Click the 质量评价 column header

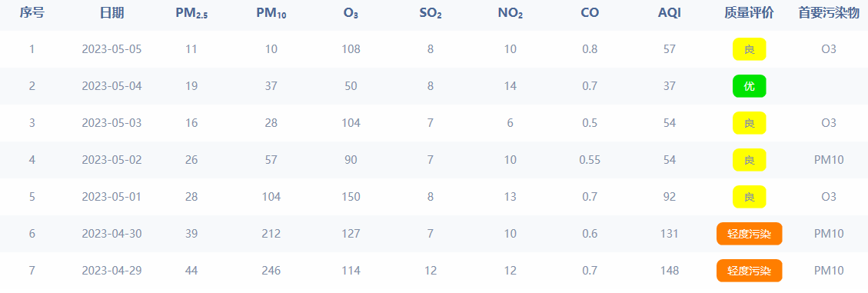749,13
